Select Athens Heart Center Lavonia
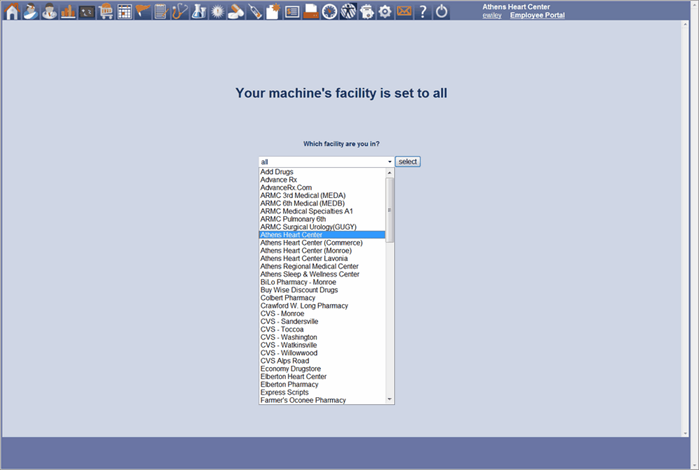Viewport: 699px width, 470px height. 322,259
